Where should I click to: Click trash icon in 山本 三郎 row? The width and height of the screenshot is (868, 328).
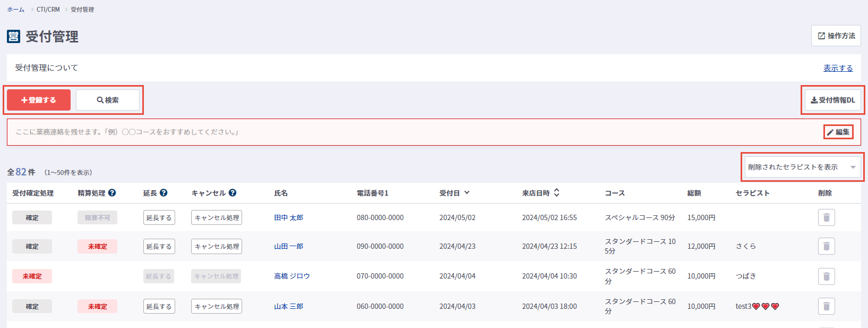(x=826, y=306)
